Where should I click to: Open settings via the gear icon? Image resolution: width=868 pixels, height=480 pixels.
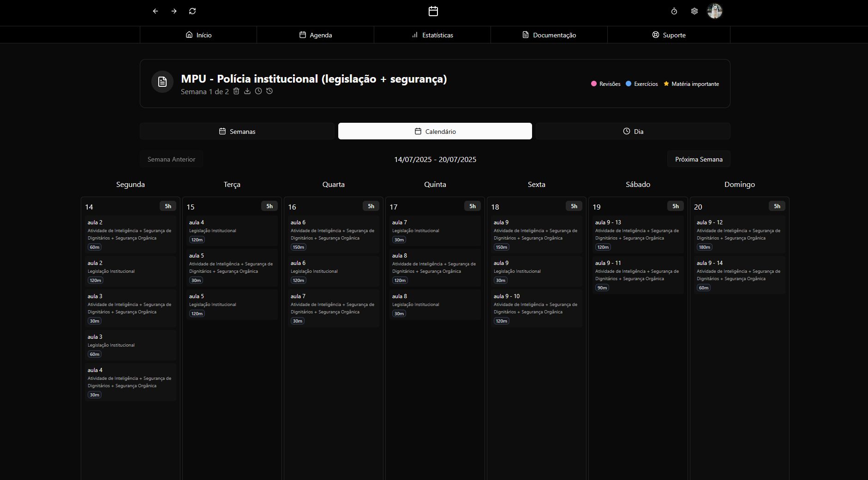[x=694, y=11]
